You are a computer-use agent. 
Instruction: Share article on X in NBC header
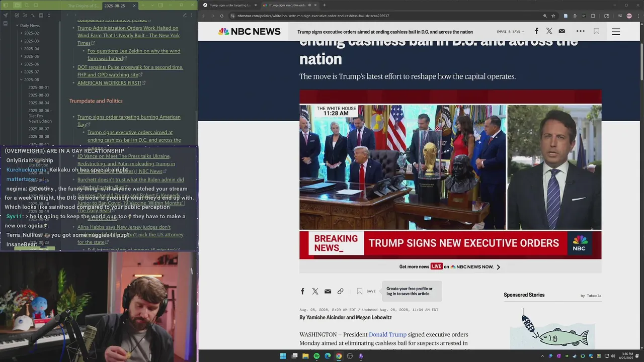pos(549,31)
